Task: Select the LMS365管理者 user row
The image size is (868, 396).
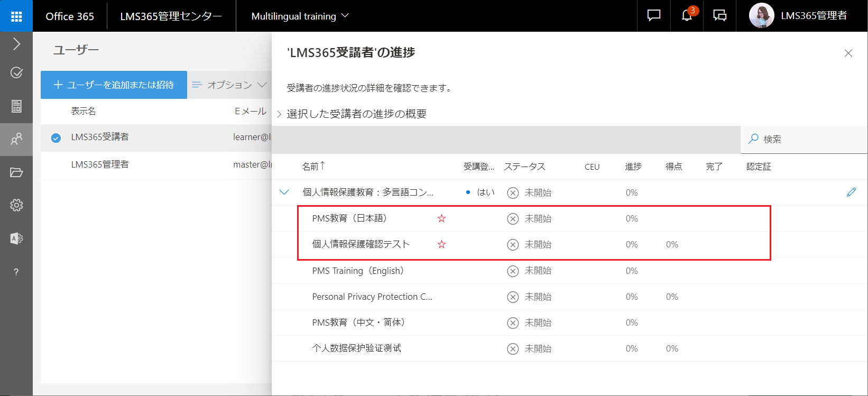Action: click(x=156, y=165)
